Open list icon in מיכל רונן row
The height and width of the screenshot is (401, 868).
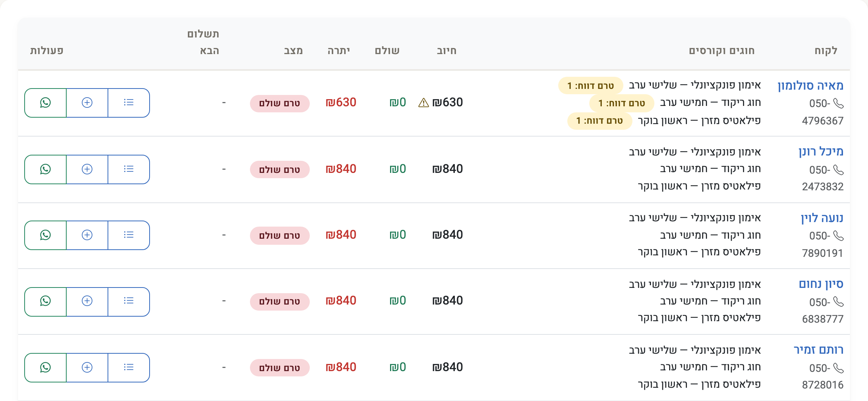click(x=129, y=169)
